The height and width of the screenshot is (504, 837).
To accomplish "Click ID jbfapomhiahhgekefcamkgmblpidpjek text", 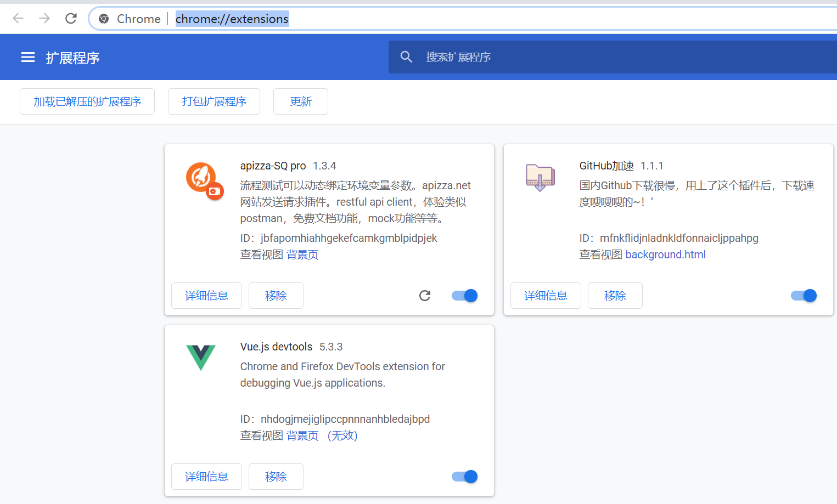I will tap(339, 238).
